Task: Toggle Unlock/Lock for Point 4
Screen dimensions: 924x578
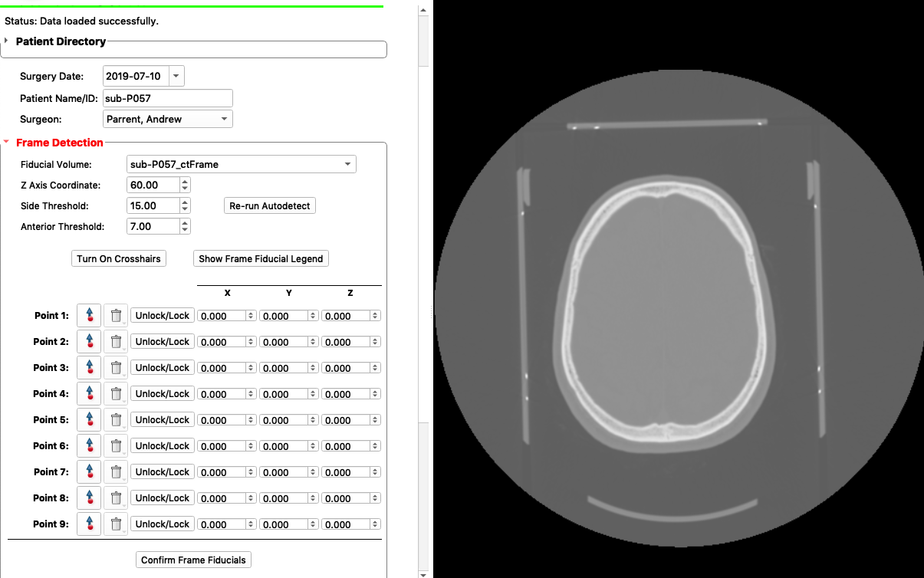Action: coord(163,394)
